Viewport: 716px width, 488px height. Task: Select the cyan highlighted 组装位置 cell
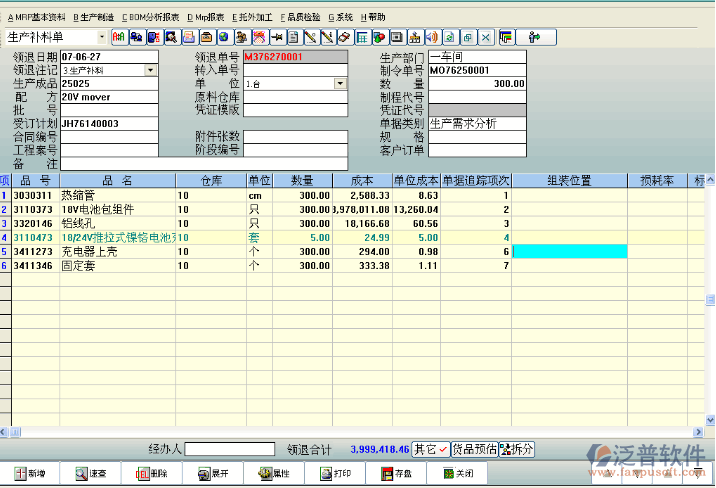(569, 252)
